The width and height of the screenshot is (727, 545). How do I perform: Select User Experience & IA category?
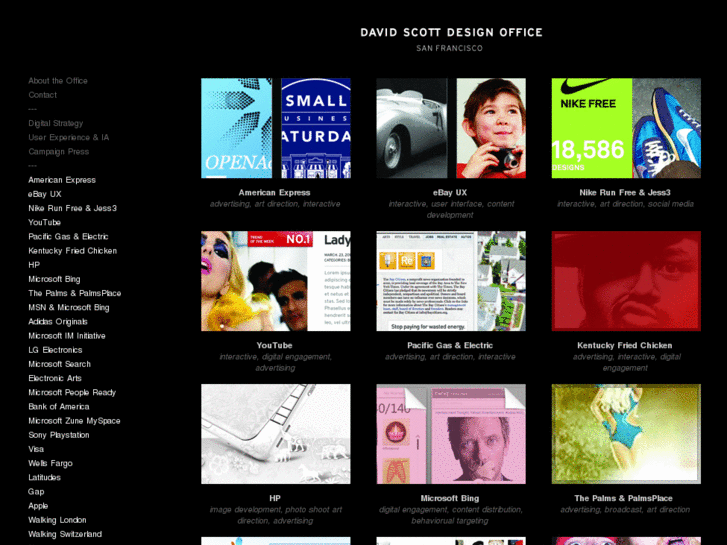69,137
